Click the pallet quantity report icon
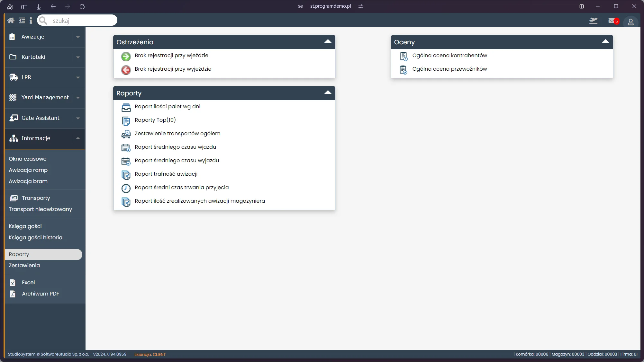644x362 pixels. pos(126,107)
